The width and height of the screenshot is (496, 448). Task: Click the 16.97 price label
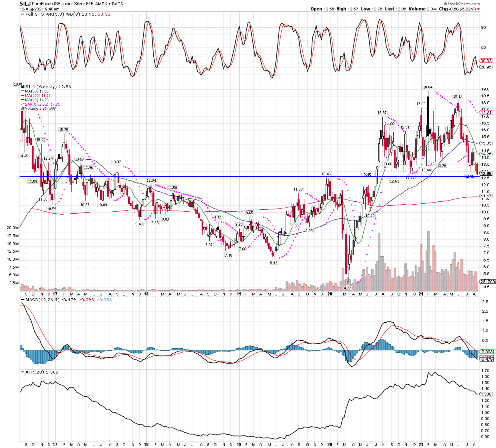(x=382, y=113)
